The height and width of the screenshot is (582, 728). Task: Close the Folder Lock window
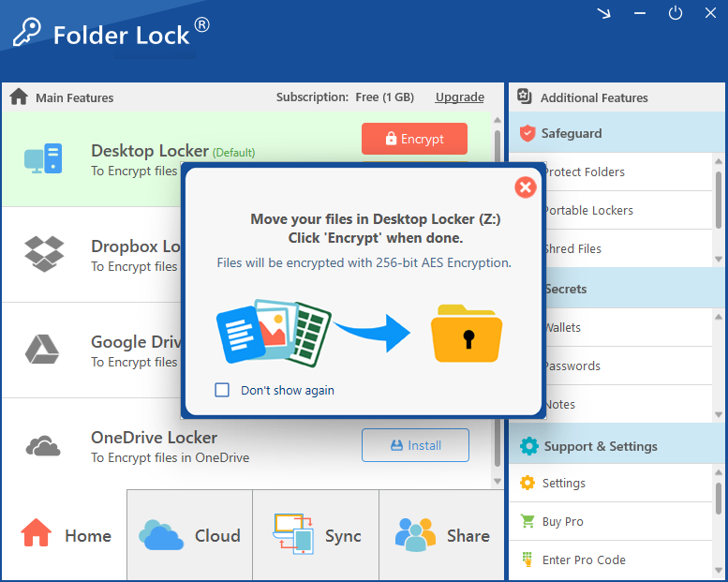710,13
